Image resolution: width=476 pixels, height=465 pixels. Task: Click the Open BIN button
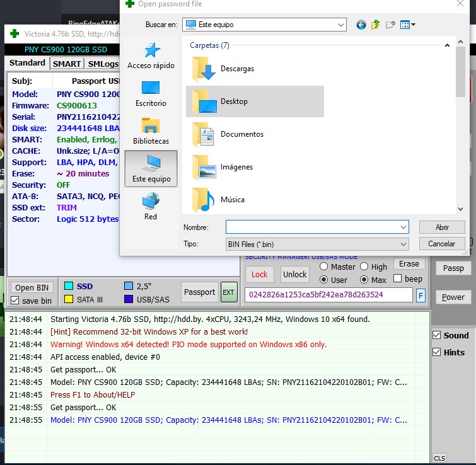32,287
